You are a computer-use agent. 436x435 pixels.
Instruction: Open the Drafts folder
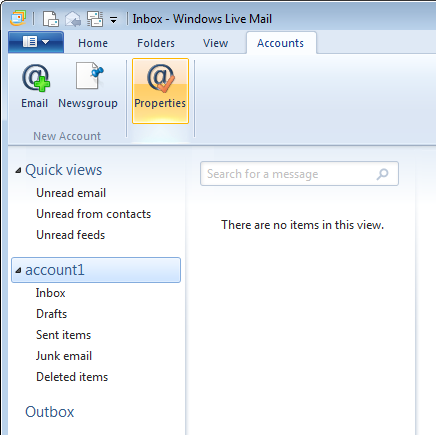[x=52, y=314]
